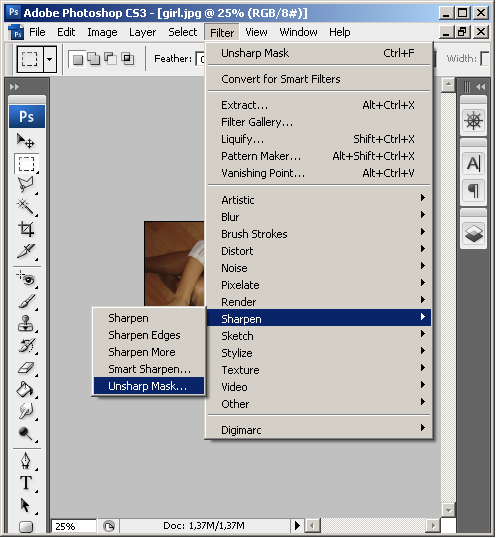Image resolution: width=496 pixels, height=538 pixels.
Task: Open the Layers panel icon
Action: coord(473,233)
